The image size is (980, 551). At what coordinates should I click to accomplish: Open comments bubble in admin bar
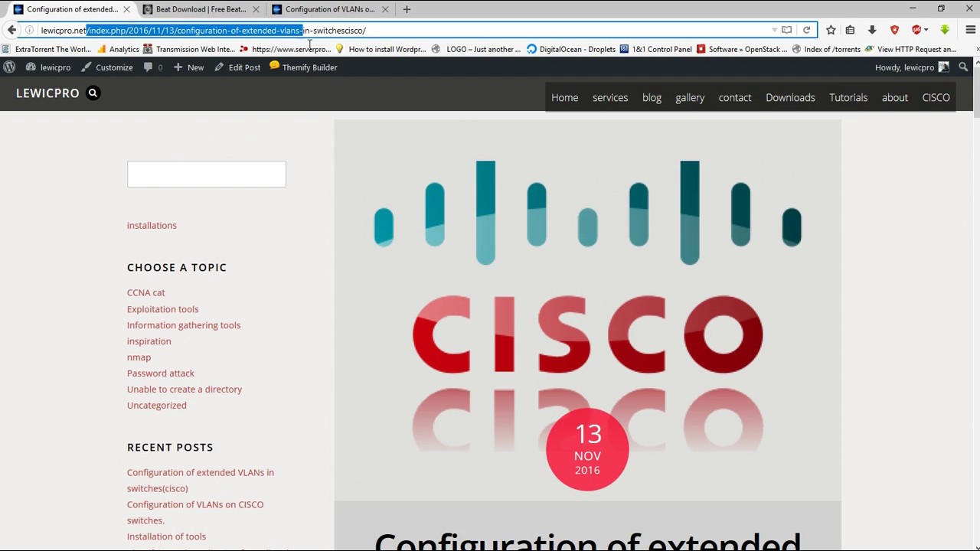click(152, 67)
